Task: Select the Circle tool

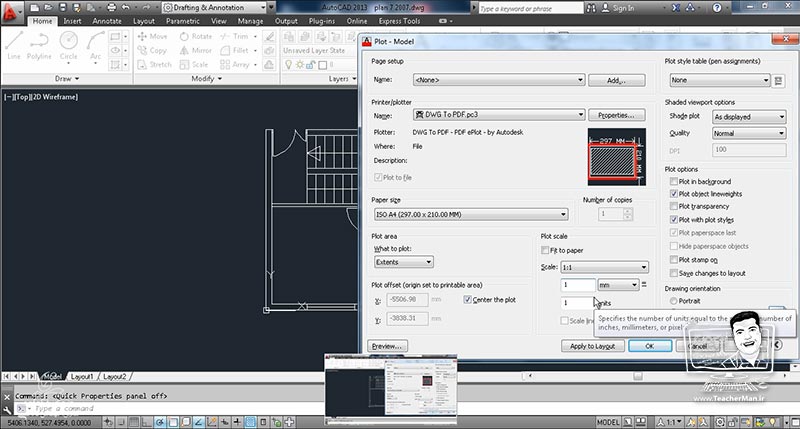Action: tap(68, 45)
